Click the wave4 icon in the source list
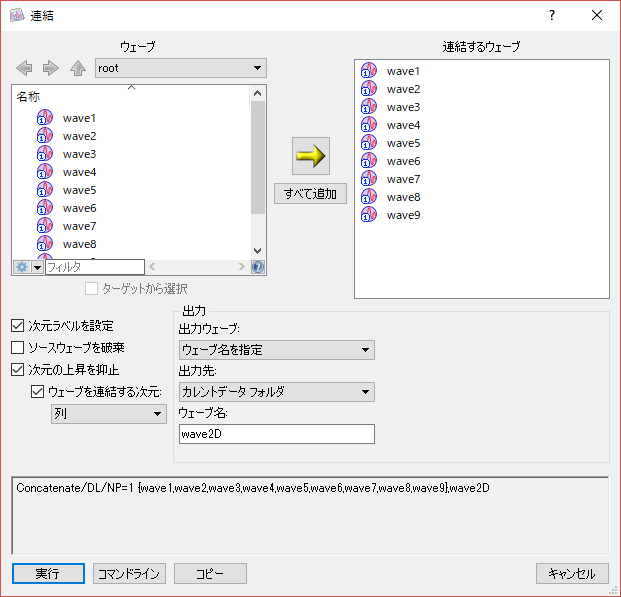The height and width of the screenshot is (597, 621). (45, 172)
